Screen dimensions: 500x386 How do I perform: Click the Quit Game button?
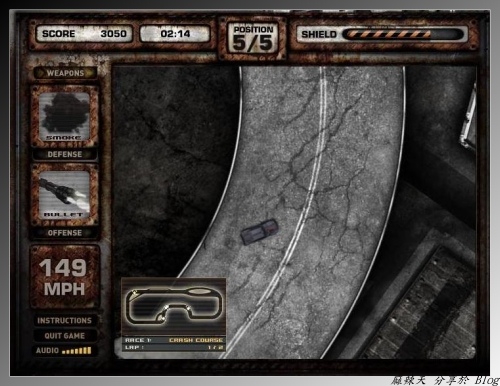click(x=64, y=336)
